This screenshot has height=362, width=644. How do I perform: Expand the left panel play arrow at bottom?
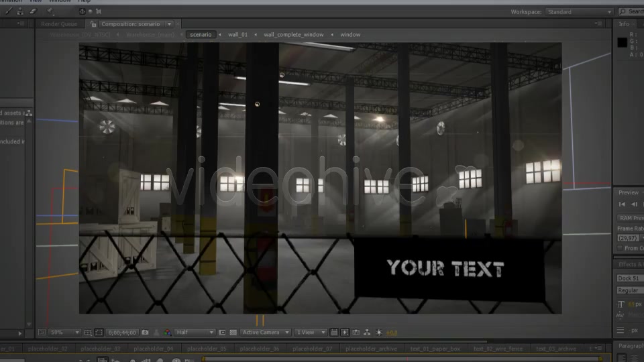tap(19, 333)
